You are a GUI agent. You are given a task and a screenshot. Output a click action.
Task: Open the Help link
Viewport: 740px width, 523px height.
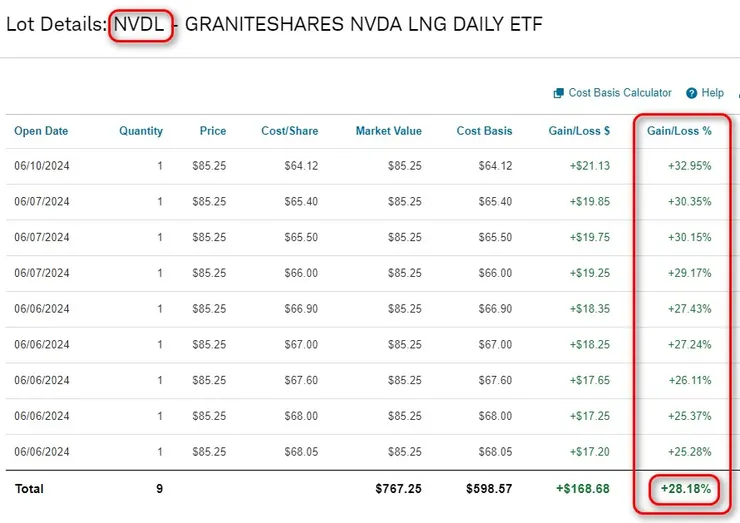point(713,93)
